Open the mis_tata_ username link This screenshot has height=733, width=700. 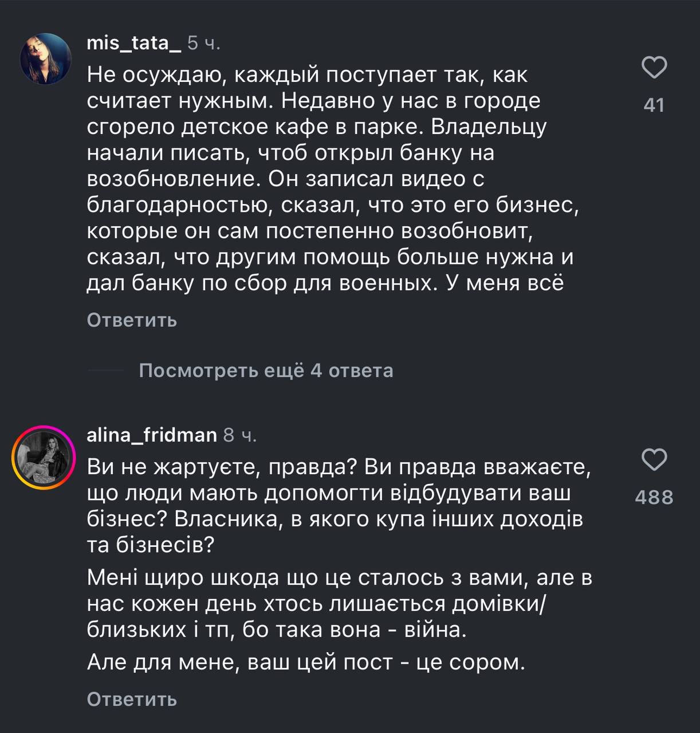pos(133,43)
